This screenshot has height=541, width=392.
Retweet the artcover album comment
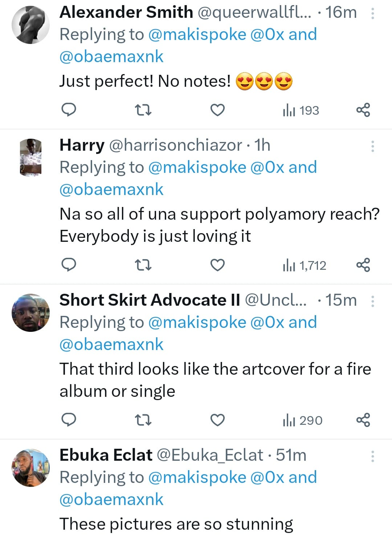[143, 420]
